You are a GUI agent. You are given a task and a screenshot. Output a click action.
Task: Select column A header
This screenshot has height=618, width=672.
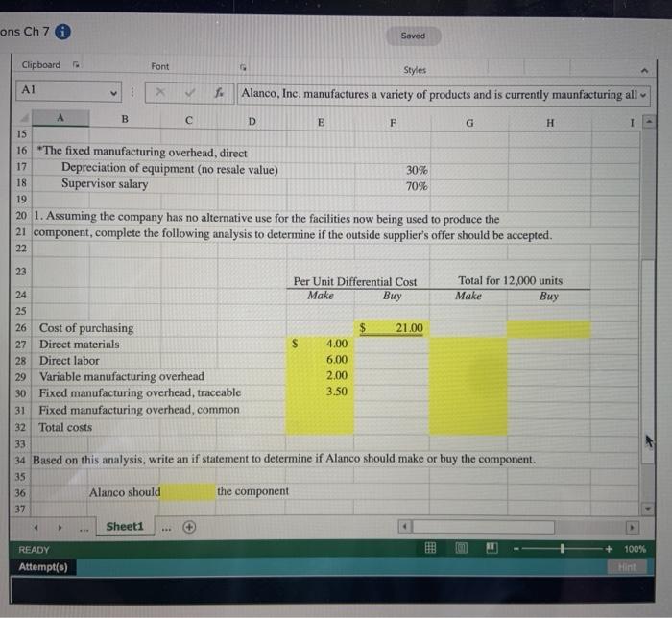pos(60,118)
